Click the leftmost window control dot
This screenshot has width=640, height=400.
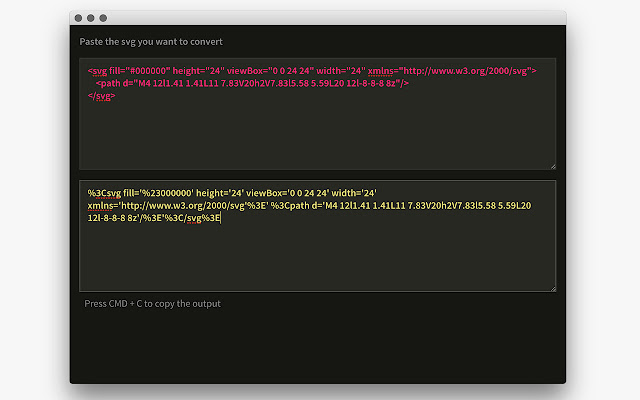point(79,18)
